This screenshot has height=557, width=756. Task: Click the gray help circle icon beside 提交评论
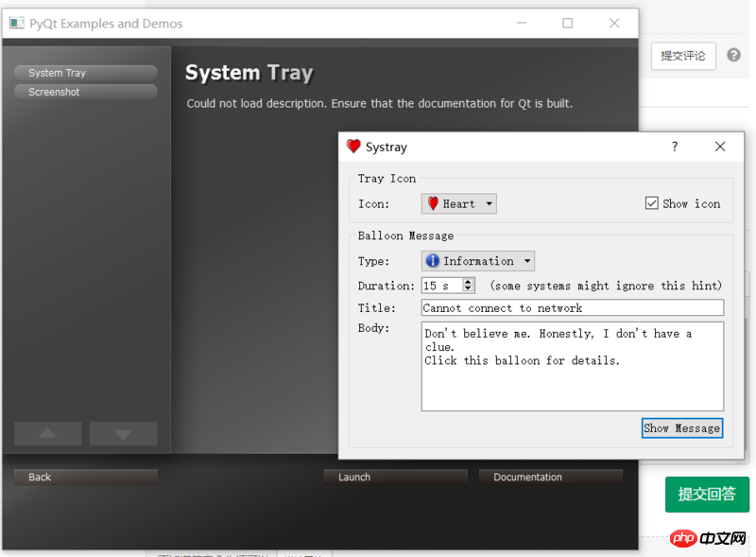click(733, 56)
